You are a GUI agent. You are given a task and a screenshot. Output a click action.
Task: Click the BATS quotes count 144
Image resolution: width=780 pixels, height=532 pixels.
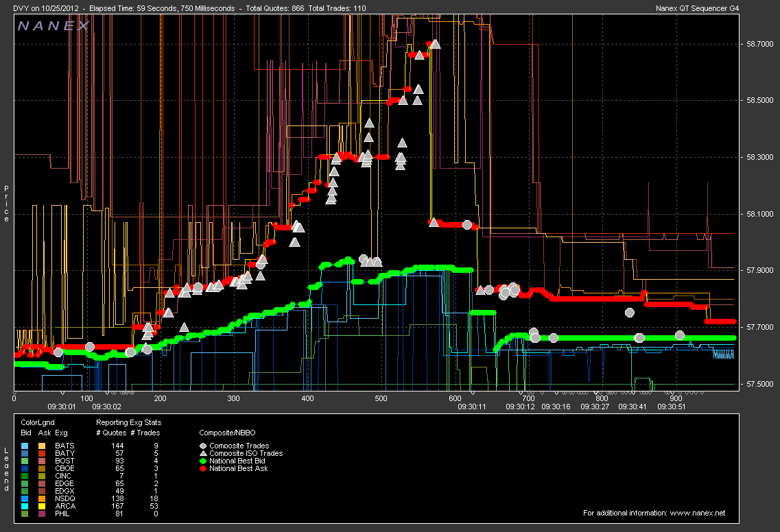pyautogui.click(x=117, y=446)
